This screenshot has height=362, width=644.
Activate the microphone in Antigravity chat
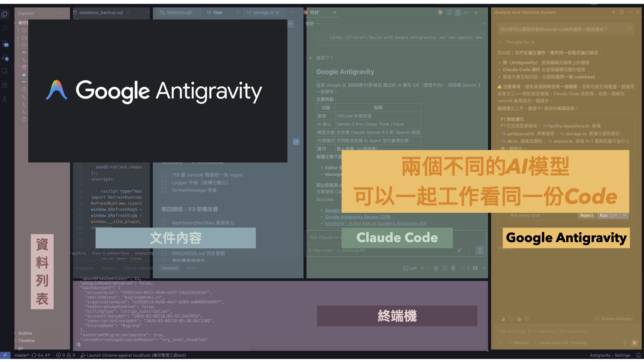[x=625, y=343]
